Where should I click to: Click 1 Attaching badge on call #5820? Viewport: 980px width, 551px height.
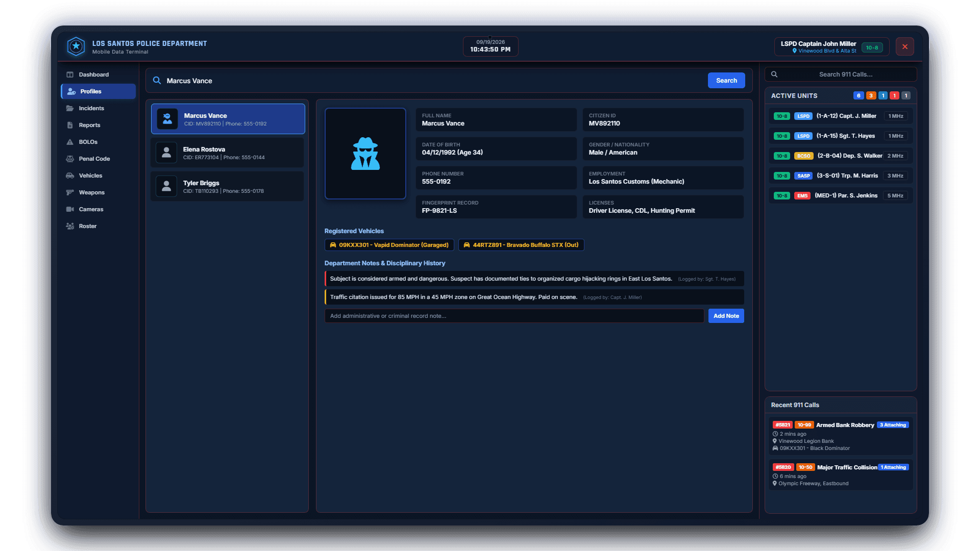click(893, 467)
